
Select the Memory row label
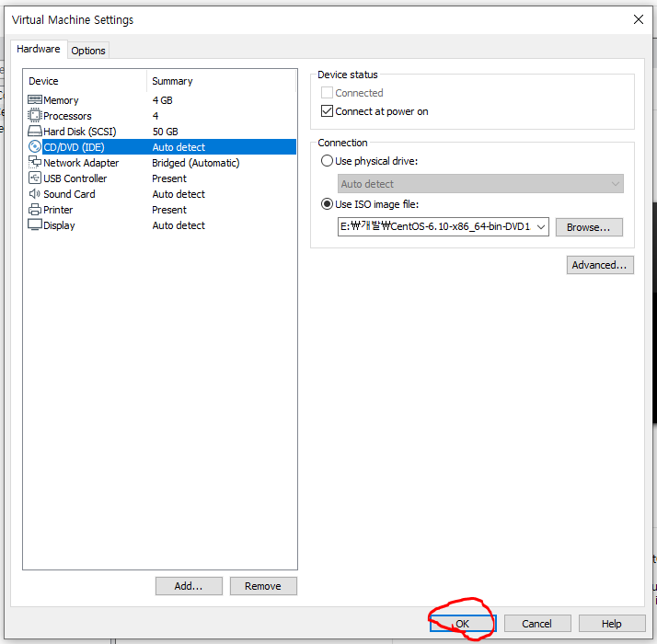click(x=61, y=100)
